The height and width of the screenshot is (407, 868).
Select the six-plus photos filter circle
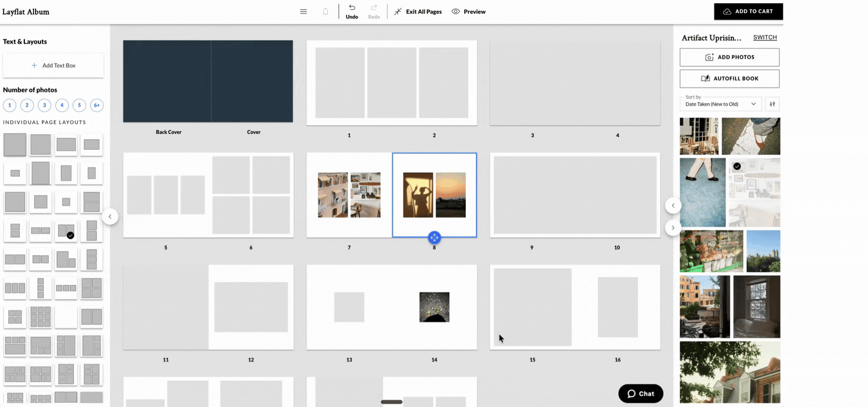97,105
